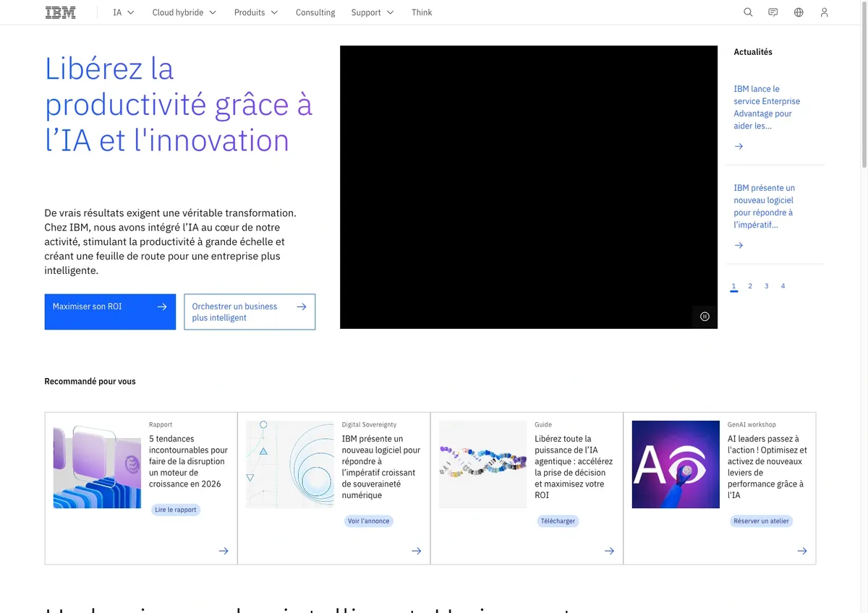
Task: Select news page 1
Action: pos(733,286)
